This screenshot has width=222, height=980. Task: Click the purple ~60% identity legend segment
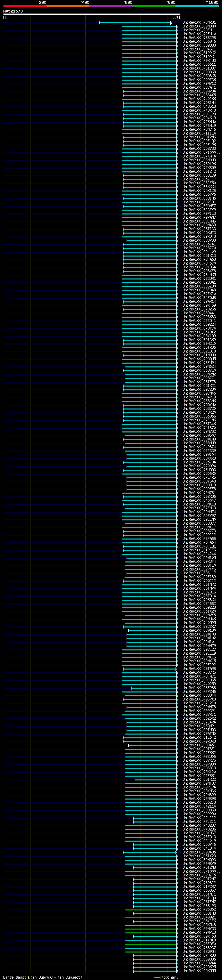click(111, 6)
